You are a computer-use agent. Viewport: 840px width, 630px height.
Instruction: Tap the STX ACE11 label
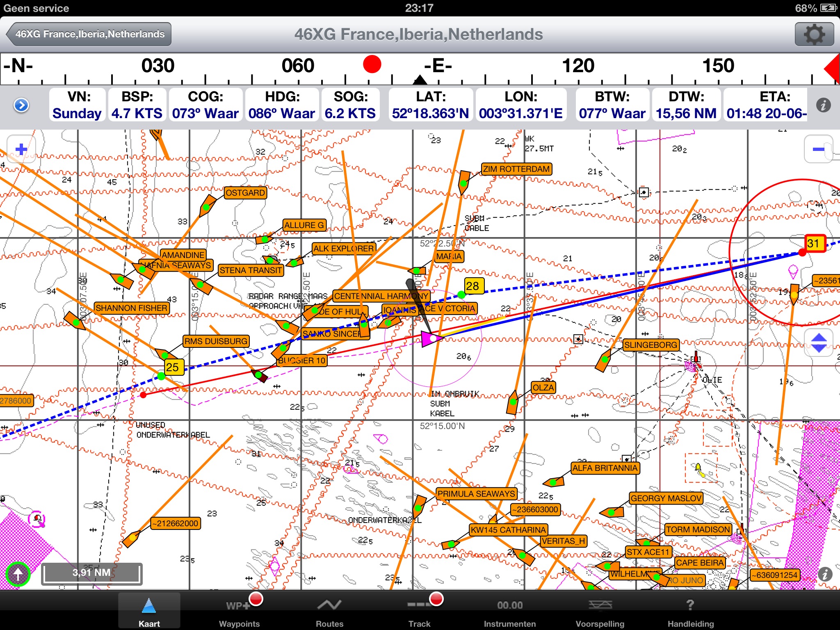pos(649,552)
